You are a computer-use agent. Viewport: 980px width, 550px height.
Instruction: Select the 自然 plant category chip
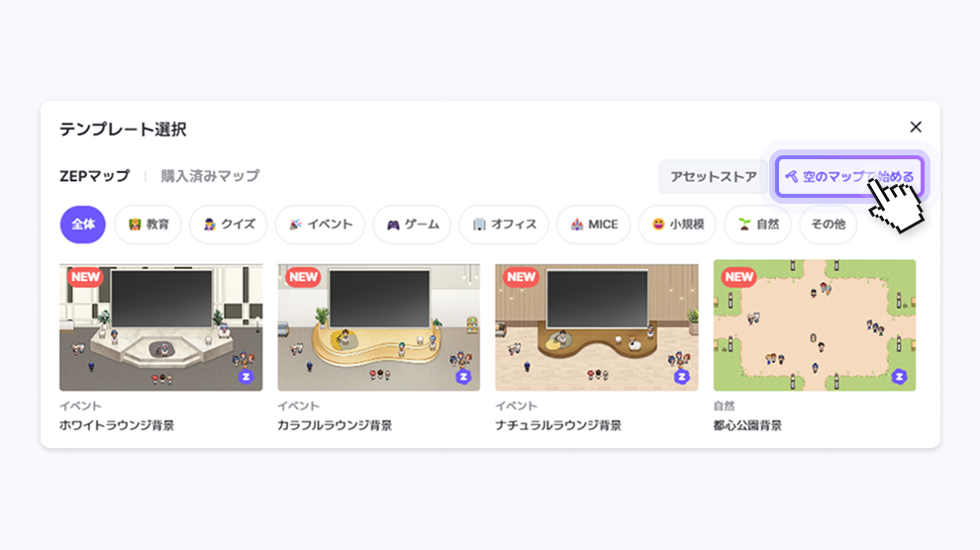coord(758,225)
